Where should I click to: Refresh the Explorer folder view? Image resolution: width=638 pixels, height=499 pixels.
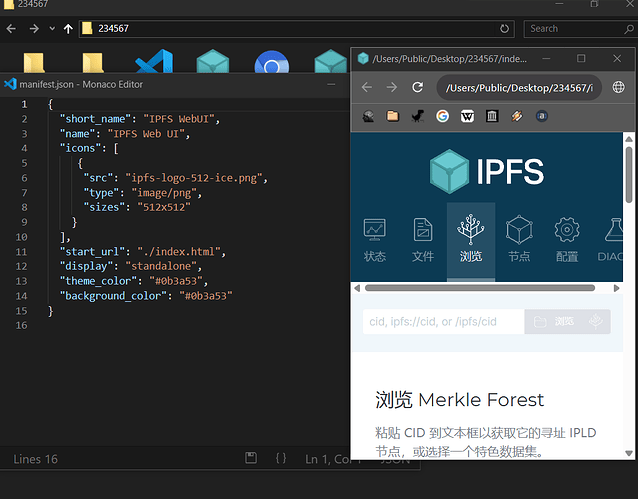click(504, 28)
